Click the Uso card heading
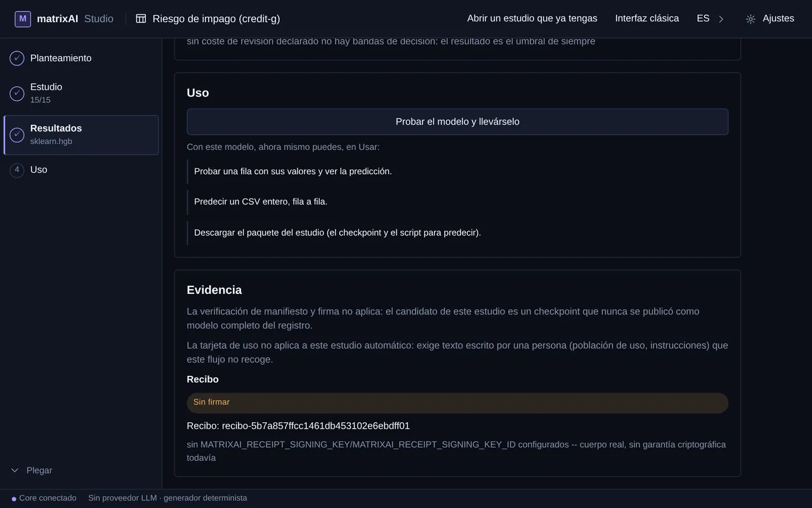This screenshot has width=812, height=508. pos(198,93)
